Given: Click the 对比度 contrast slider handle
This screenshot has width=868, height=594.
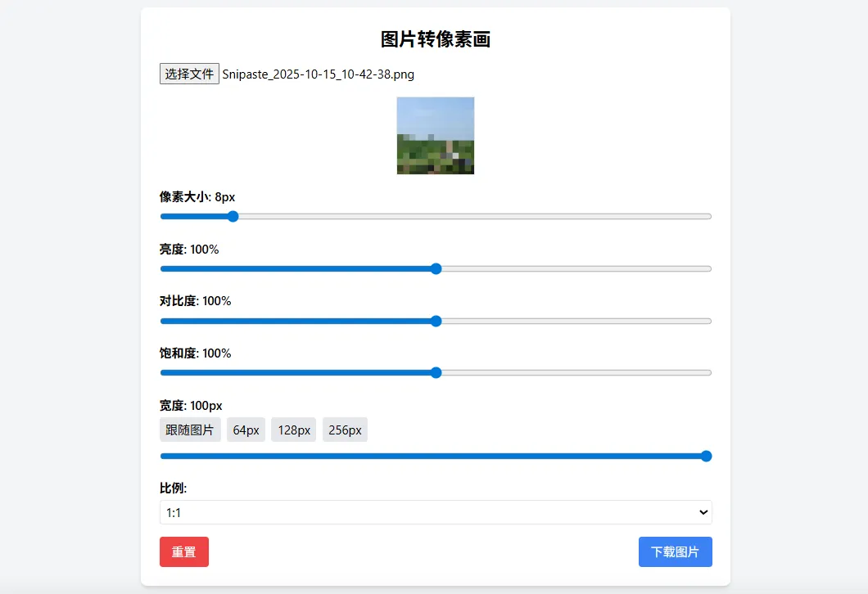Looking at the screenshot, I should click(436, 321).
